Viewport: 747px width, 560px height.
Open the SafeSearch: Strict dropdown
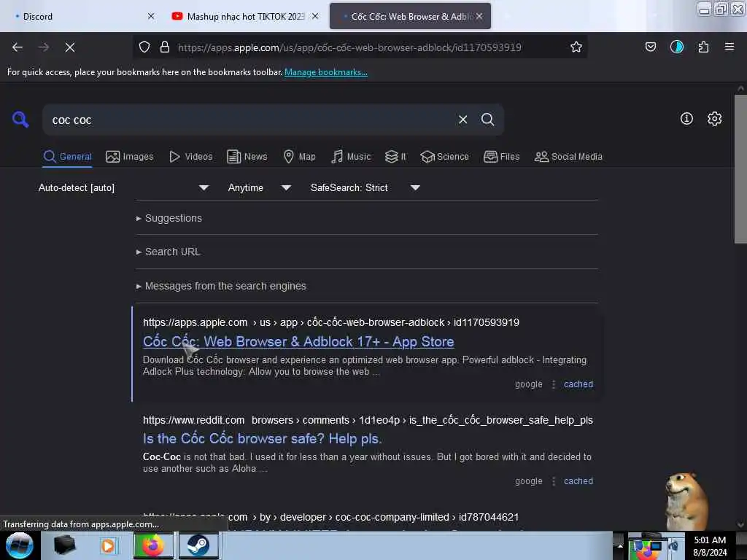pos(365,187)
